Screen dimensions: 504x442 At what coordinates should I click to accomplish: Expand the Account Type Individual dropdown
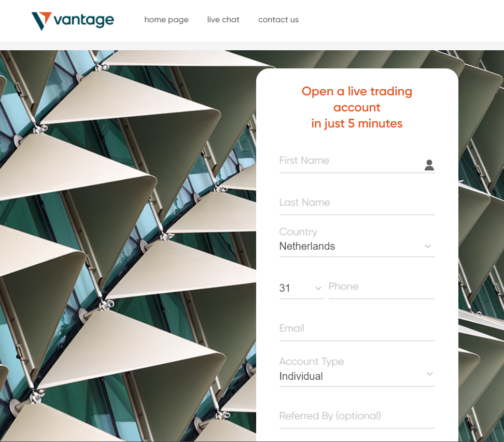(x=357, y=376)
